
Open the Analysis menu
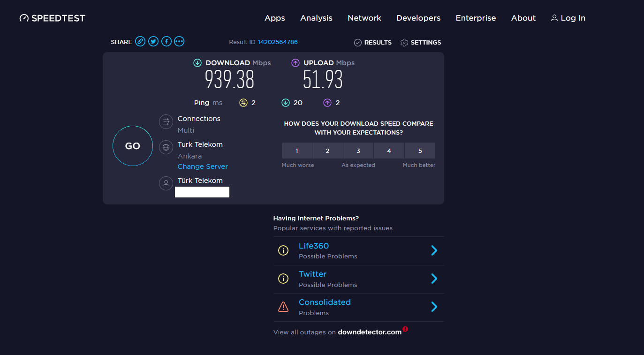(317, 18)
